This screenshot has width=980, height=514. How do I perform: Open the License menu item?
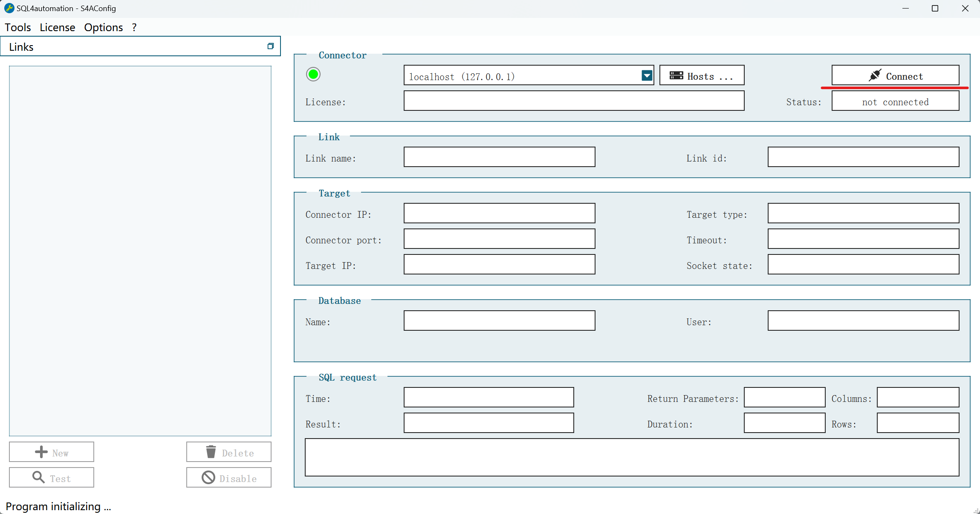click(56, 27)
